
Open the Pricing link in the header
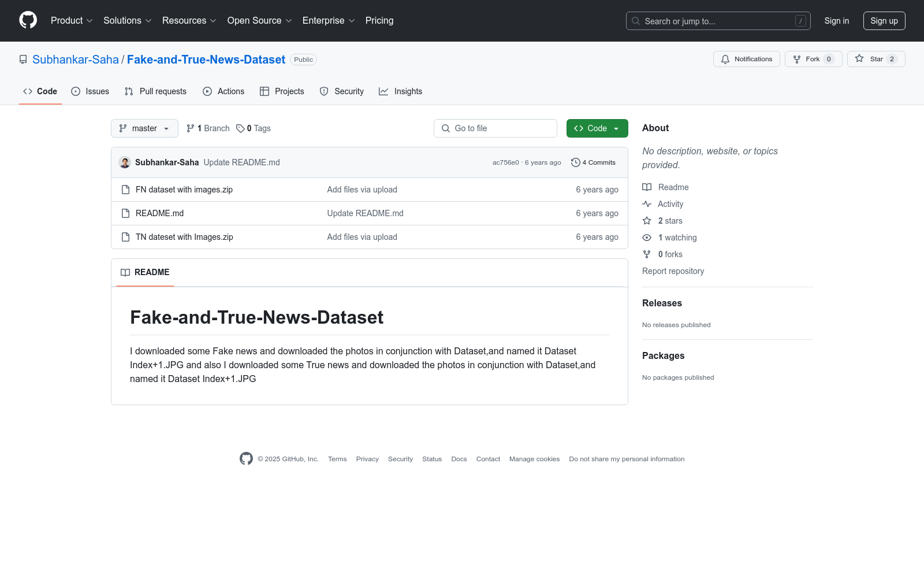point(379,21)
